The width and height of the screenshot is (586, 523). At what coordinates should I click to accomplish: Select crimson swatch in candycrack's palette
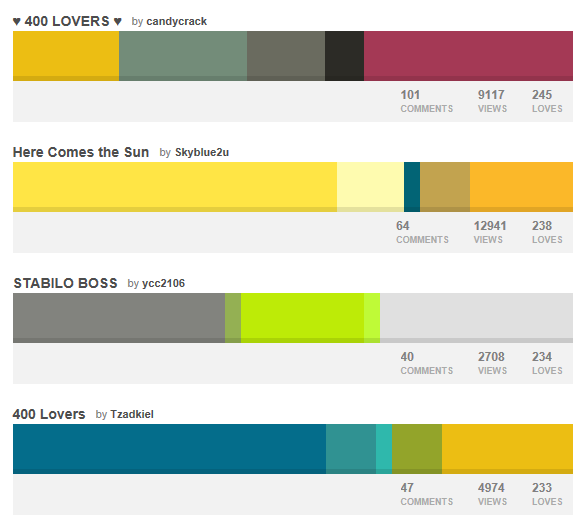(468, 56)
